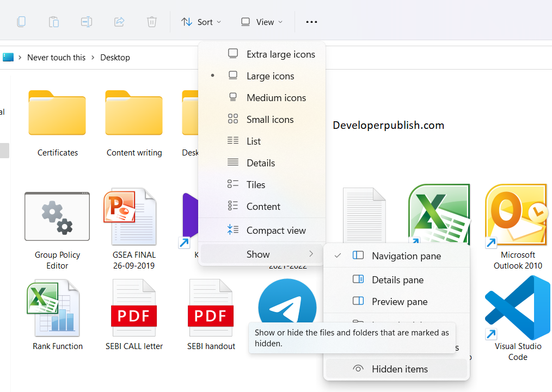Viewport: 552px width, 392px height.
Task: Toggle the Preview pane option
Action: click(x=396, y=302)
